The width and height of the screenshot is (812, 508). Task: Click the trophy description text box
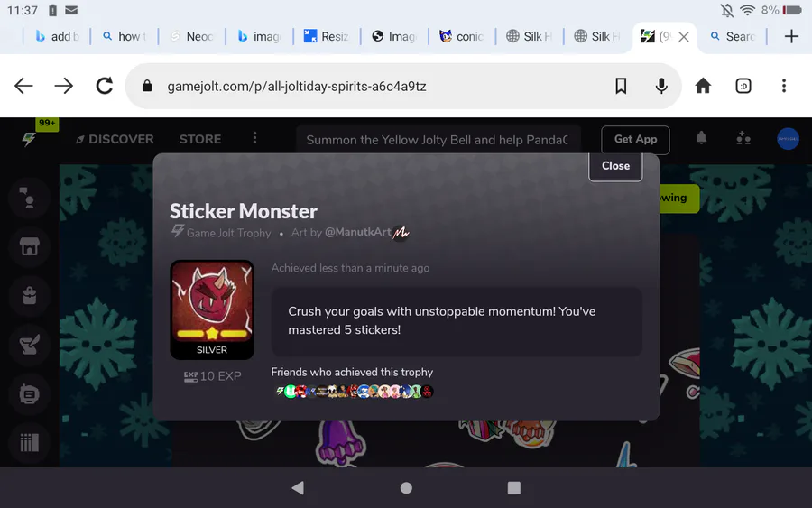click(x=457, y=321)
